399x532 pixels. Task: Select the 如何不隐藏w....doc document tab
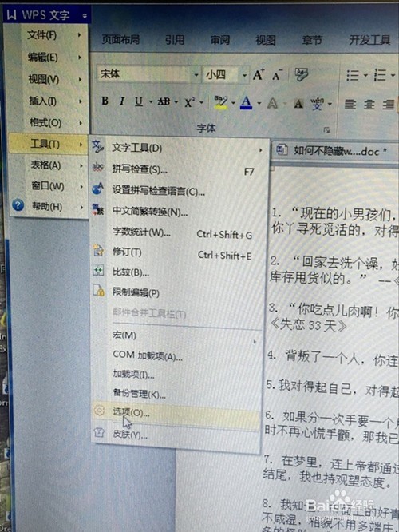[x=332, y=150]
